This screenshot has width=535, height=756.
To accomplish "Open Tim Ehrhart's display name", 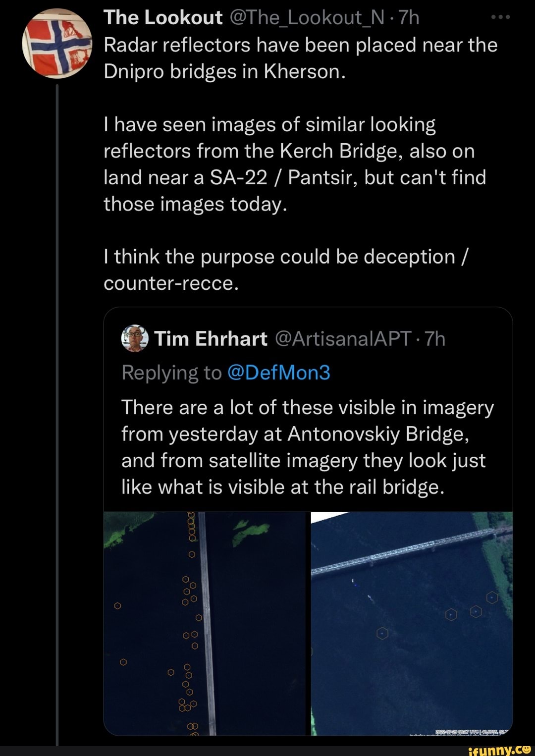I will tap(211, 339).
